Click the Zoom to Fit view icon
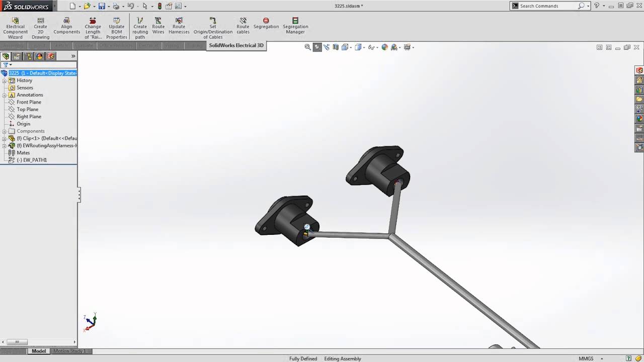644x362 pixels. click(x=307, y=47)
